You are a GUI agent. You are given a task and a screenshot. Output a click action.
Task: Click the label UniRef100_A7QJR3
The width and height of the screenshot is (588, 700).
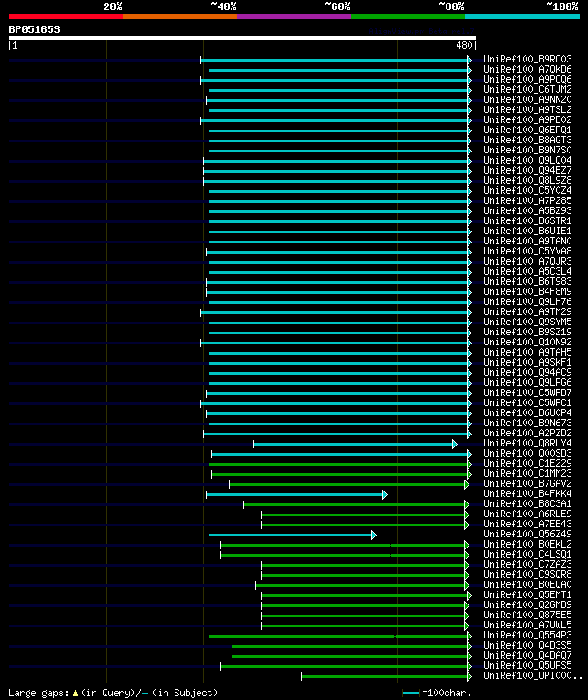tap(527, 261)
